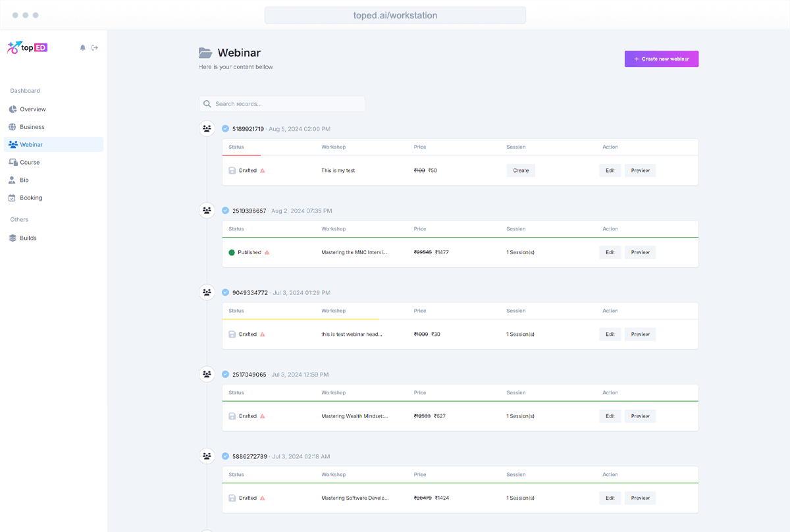
Task: Click the search magnifier icon
Action: (x=207, y=104)
